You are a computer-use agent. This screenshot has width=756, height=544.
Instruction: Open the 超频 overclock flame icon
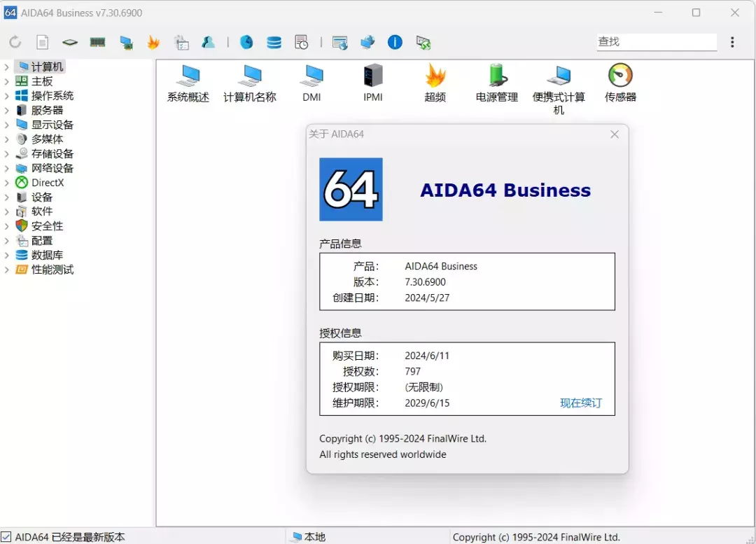435,83
